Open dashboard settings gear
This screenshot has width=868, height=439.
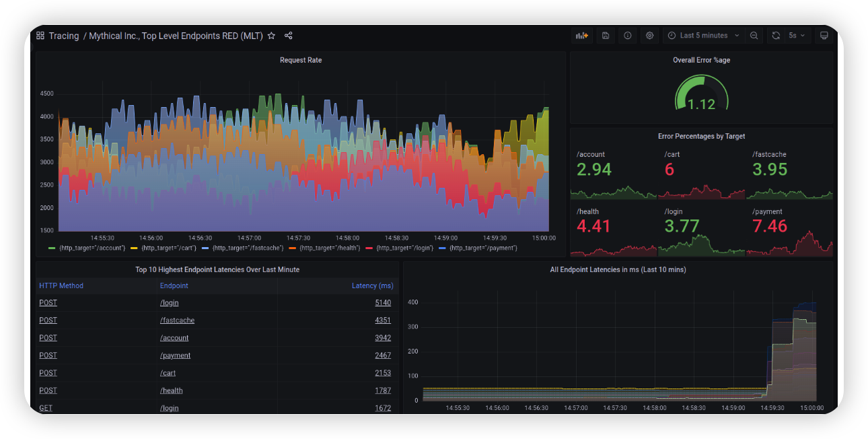[650, 36]
